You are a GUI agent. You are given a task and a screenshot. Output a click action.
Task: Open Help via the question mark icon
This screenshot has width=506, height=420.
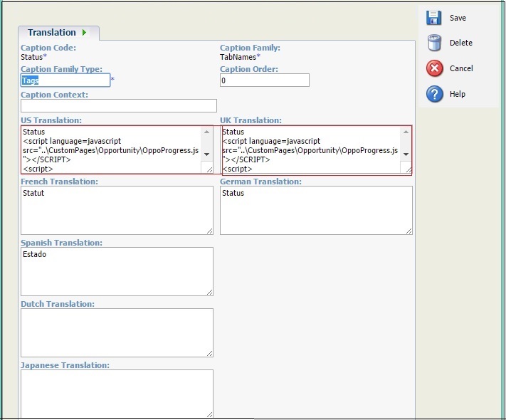coord(434,94)
